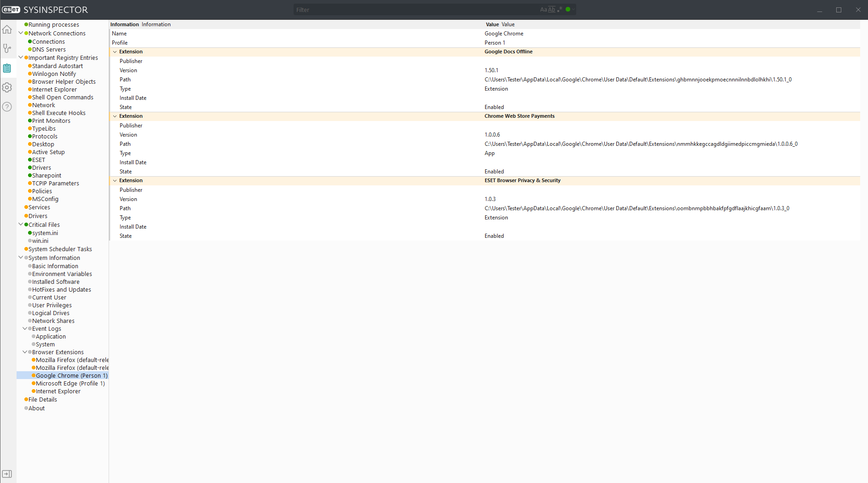Select Internet Explorer under Browser Extensions

pyautogui.click(x=58, y=391)
